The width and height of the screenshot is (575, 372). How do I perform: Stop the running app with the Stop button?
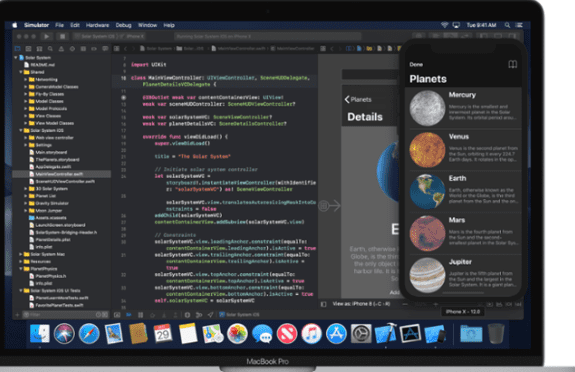(62, 36)
